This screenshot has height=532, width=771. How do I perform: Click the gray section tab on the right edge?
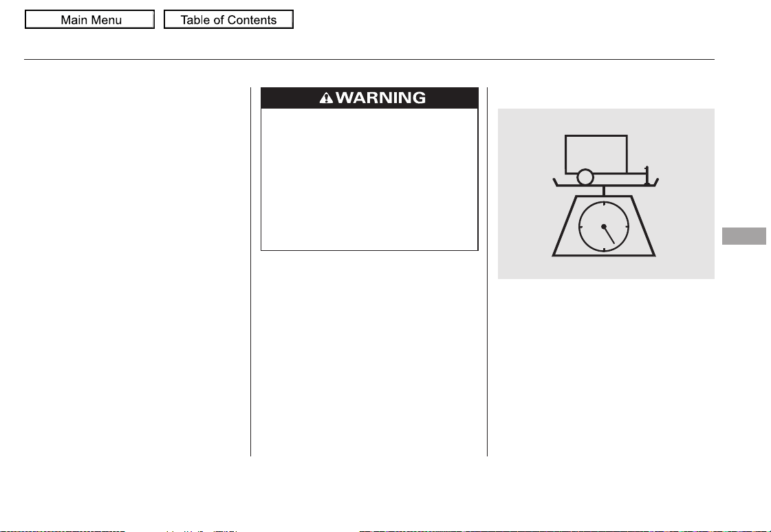coord(744,236)
